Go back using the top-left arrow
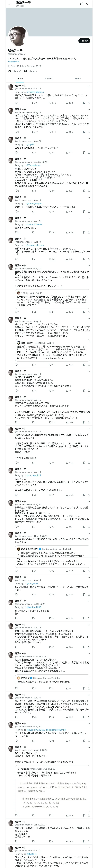 point(9,4)
